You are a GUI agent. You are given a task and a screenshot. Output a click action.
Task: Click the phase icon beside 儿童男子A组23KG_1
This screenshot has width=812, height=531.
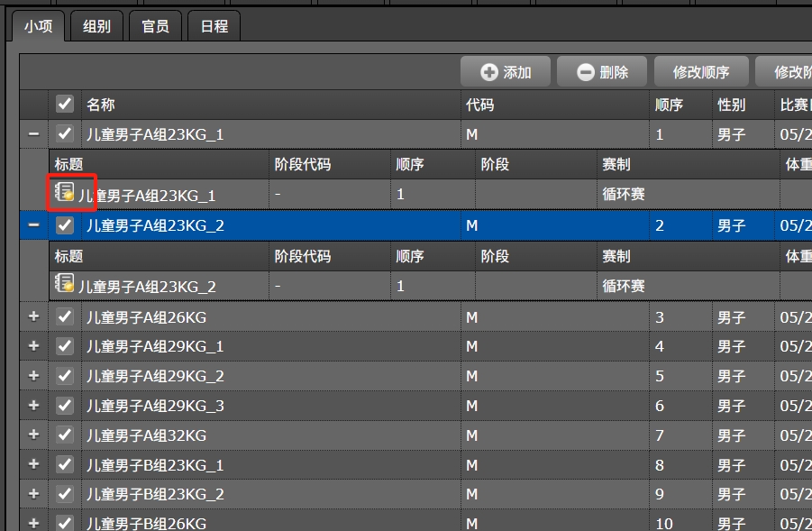(x=65, y=192)
